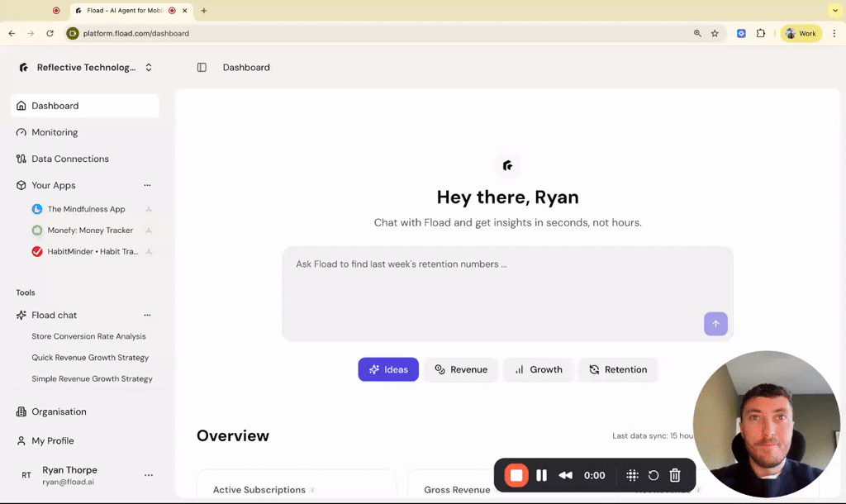Click the Monefy green circle icon

[36, 231]
